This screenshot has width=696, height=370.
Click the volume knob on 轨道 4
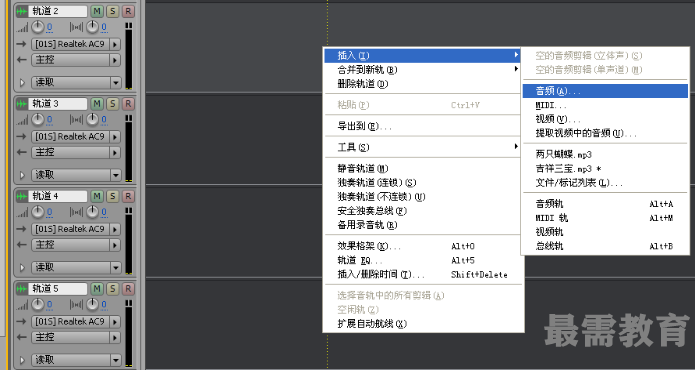tap(38, 213)
